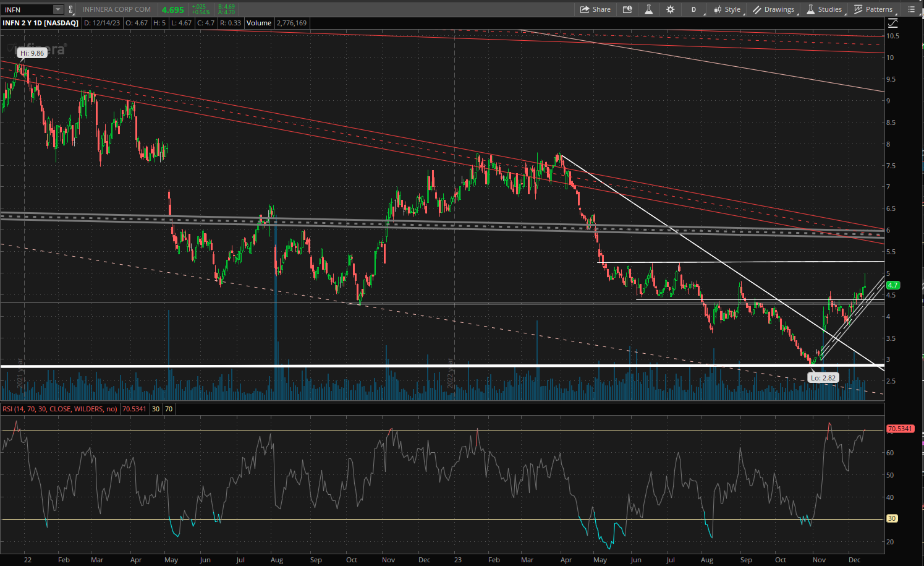
Task: Open chart settings via the gear icon
Action: pyautogui.click(x=670, y=9)
